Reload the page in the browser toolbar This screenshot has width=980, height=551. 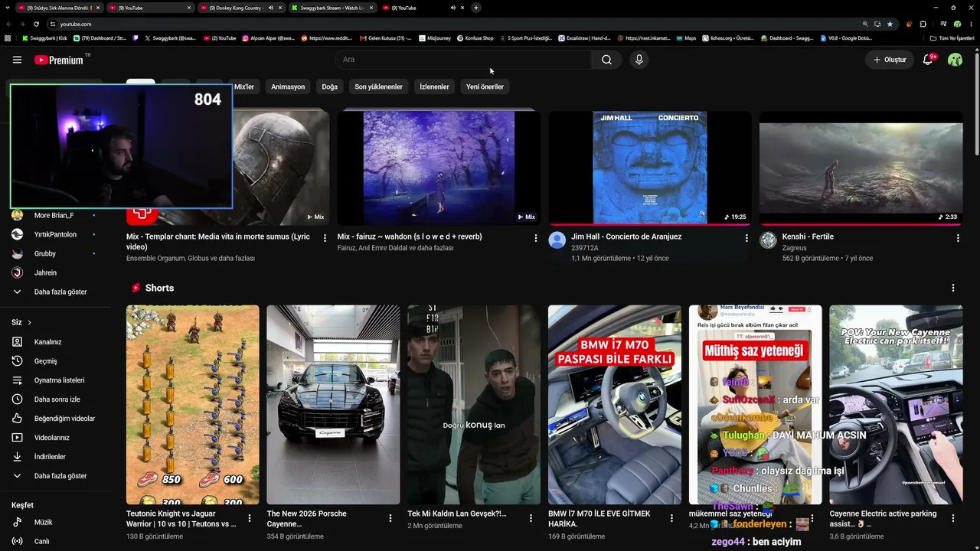point(36,24)
